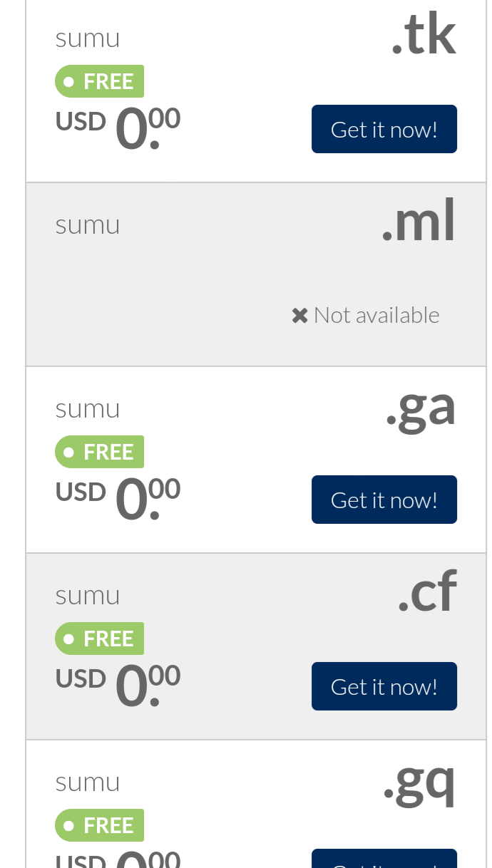Viewport: 492px width, 868px height.
Task: Click the .tk extension heading
Action: pyautogui.click(x=424, y=37)
